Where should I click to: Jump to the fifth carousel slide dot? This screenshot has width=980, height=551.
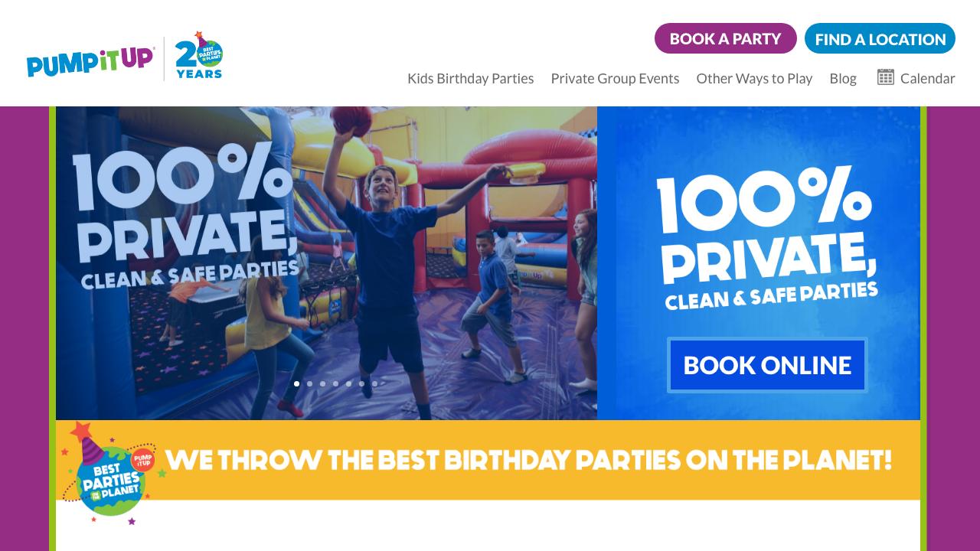(348, 383)
